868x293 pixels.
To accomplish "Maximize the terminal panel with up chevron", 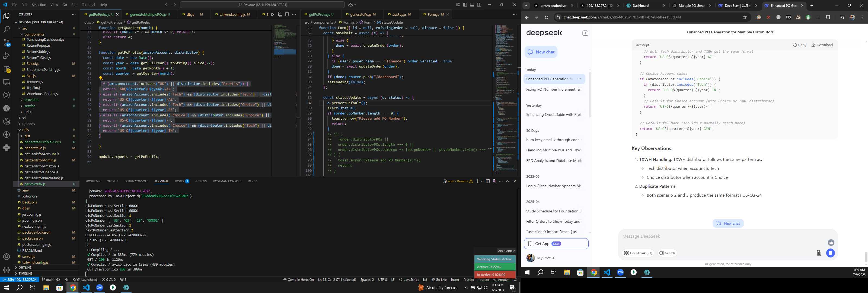I will [508, 181].
